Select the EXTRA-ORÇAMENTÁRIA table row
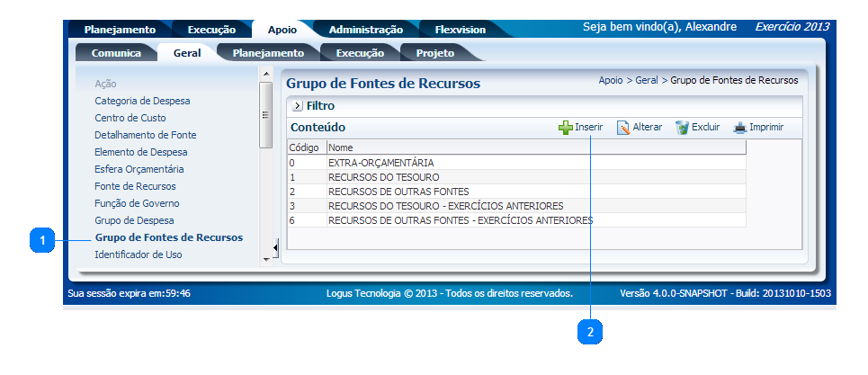 click(381, 163)
